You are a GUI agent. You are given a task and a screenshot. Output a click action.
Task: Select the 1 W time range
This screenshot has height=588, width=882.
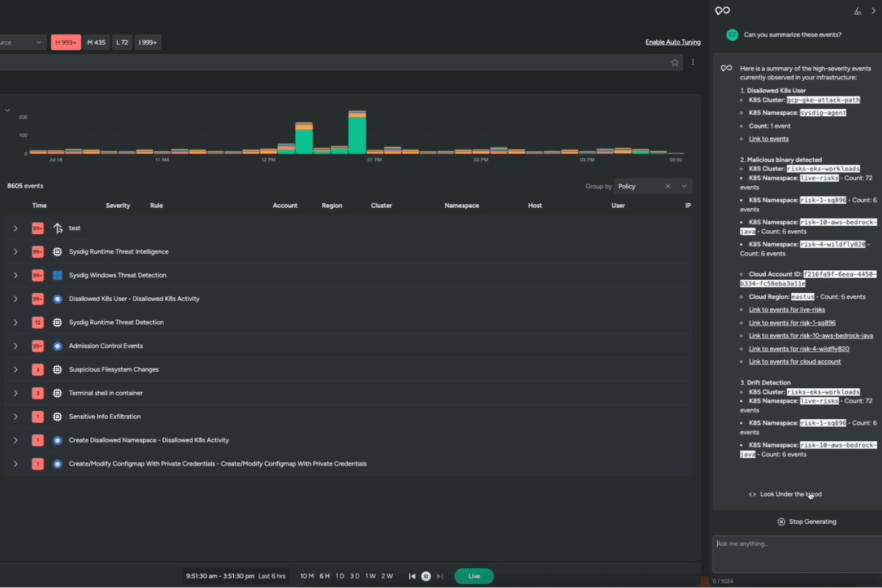click(370, 576)
